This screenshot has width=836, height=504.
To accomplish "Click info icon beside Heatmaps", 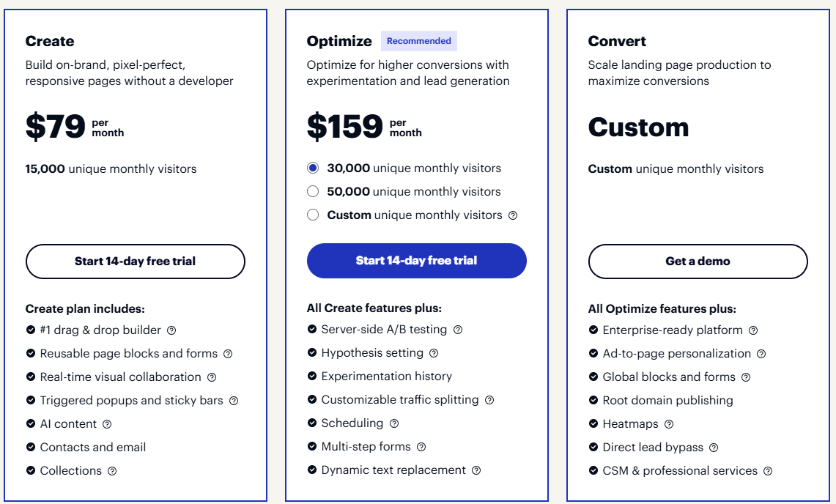I will tap(669, 424).
